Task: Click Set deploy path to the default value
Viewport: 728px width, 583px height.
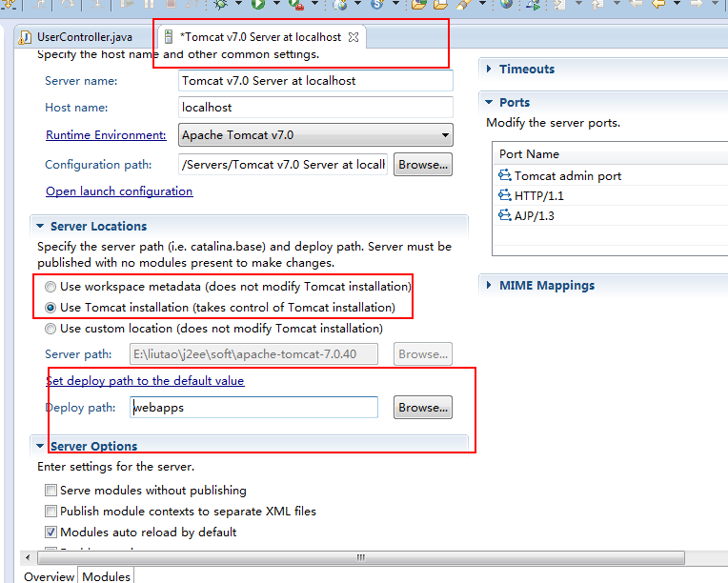Action: point(145,381)
